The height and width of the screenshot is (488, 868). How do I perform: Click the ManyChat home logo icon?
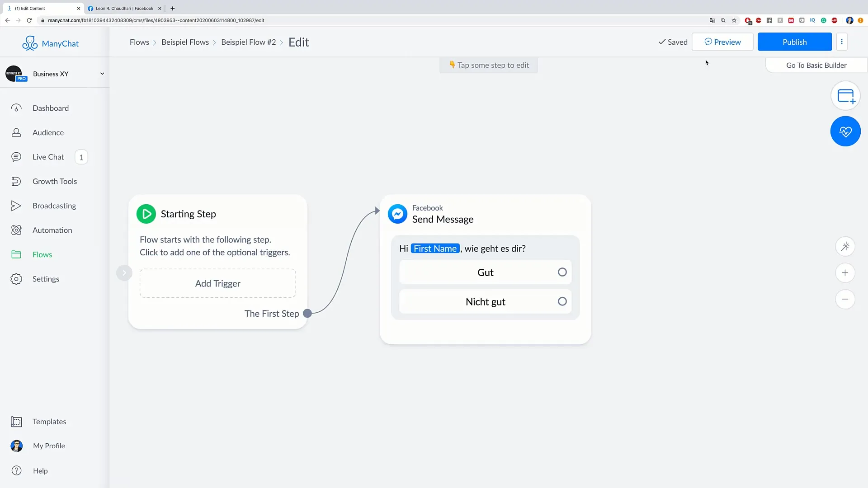tap(30, 43)
